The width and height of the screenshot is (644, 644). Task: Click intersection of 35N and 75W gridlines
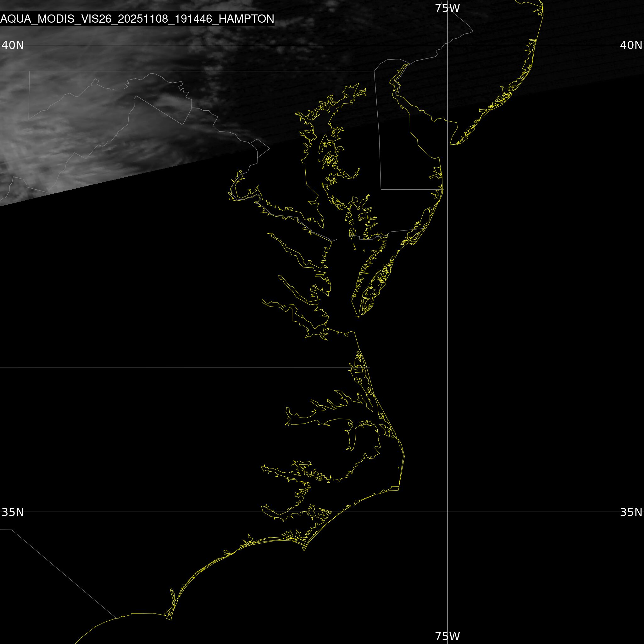(447, 512)
